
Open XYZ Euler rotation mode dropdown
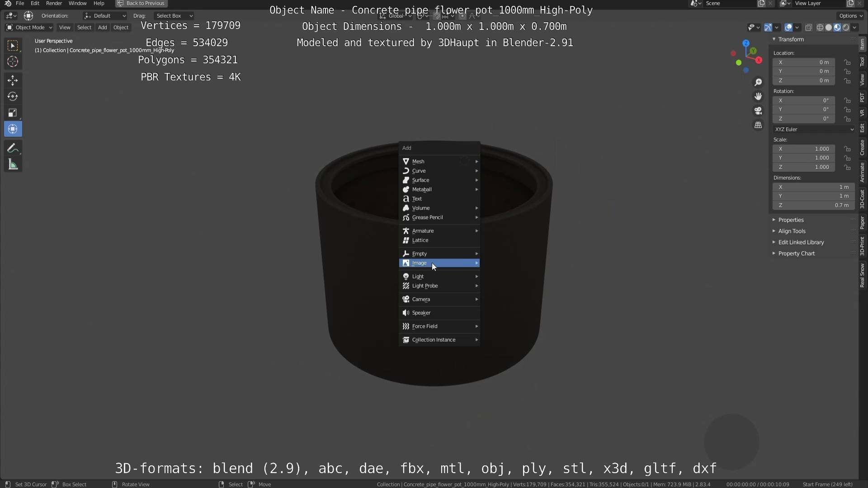814,129
